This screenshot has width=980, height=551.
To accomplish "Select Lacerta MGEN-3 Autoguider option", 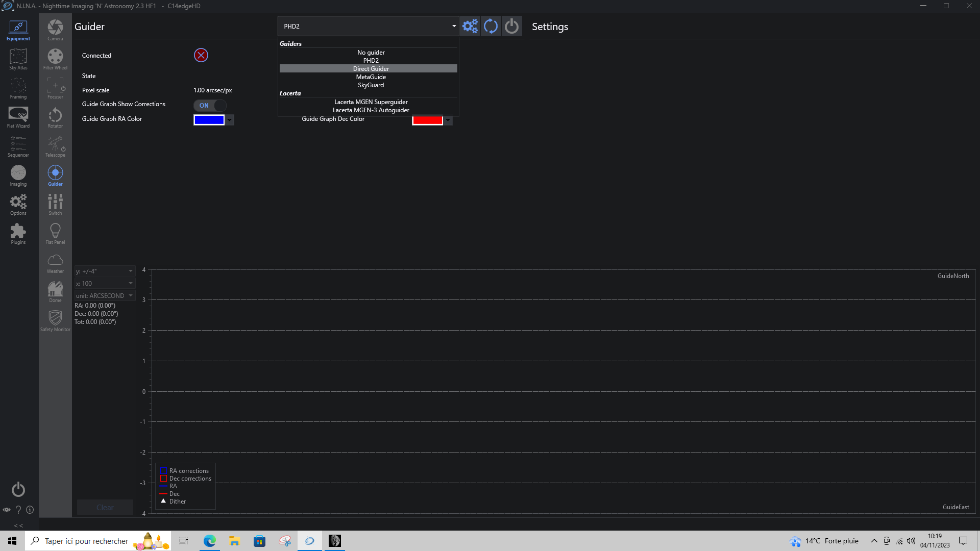I will (x=371, y=110).
